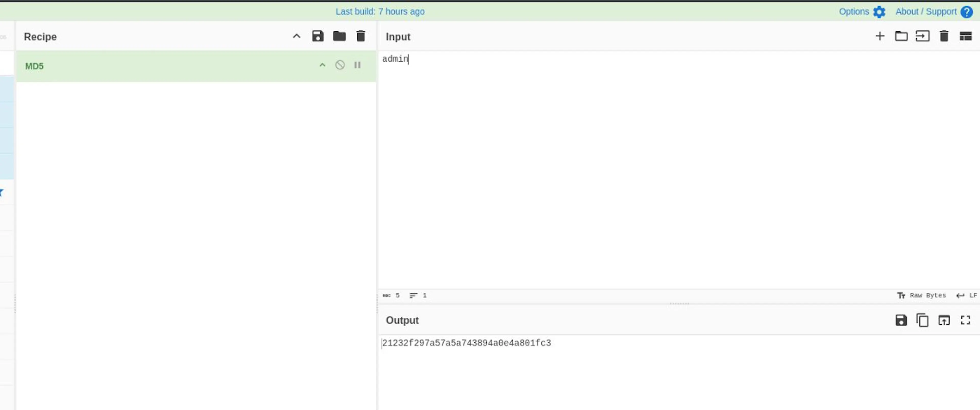Screen dimensions: 980x410
Task: Click the Recipe pane title
Action: tap(40, 37)
